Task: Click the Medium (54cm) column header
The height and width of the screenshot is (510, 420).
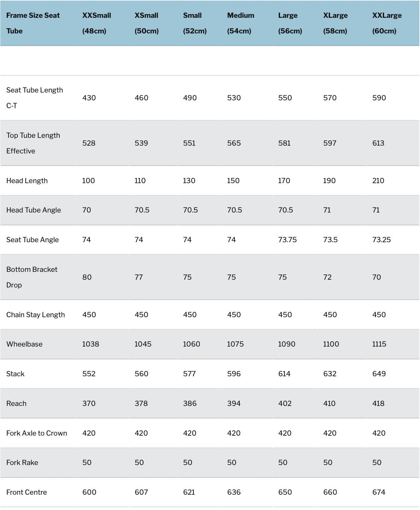Action: 240,23
